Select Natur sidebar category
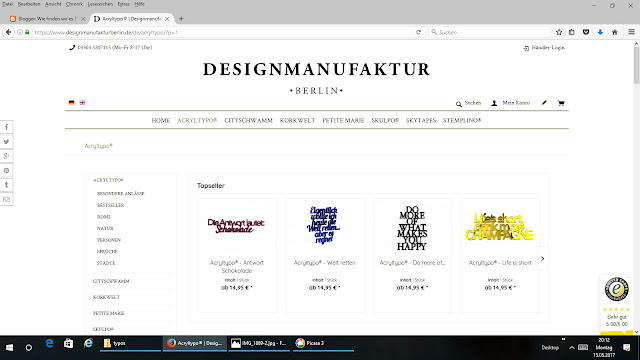Image resolution: width=640 pixels, height=360 pixels. coord(105,229)
